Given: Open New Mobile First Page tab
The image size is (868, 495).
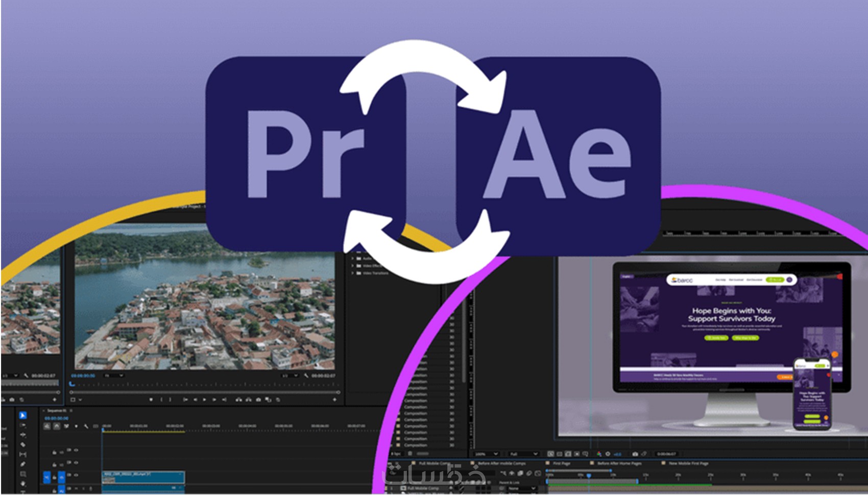Looking at the screenshot, I should coord(688,463).
